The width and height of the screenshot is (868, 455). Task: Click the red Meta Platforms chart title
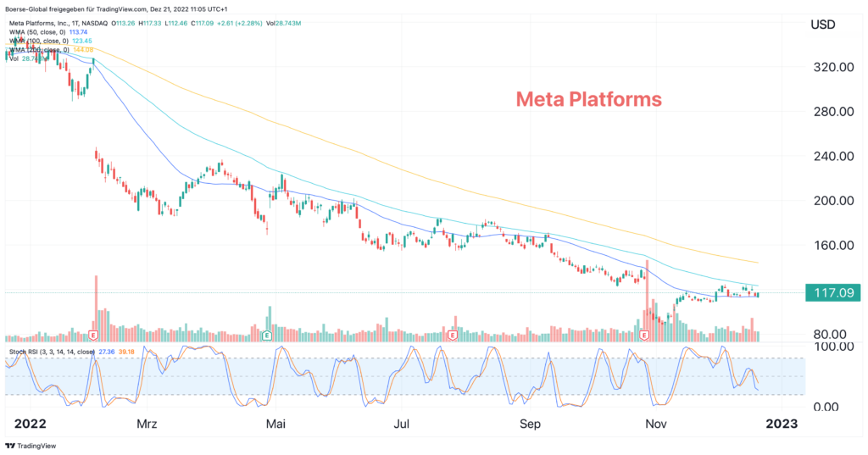point(589,99)
